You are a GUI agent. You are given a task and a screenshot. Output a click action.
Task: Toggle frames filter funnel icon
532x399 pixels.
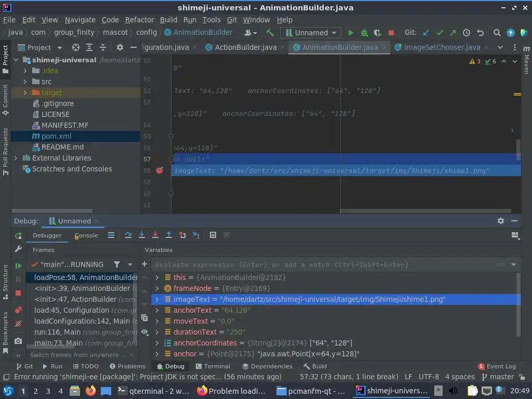(117, 264)
